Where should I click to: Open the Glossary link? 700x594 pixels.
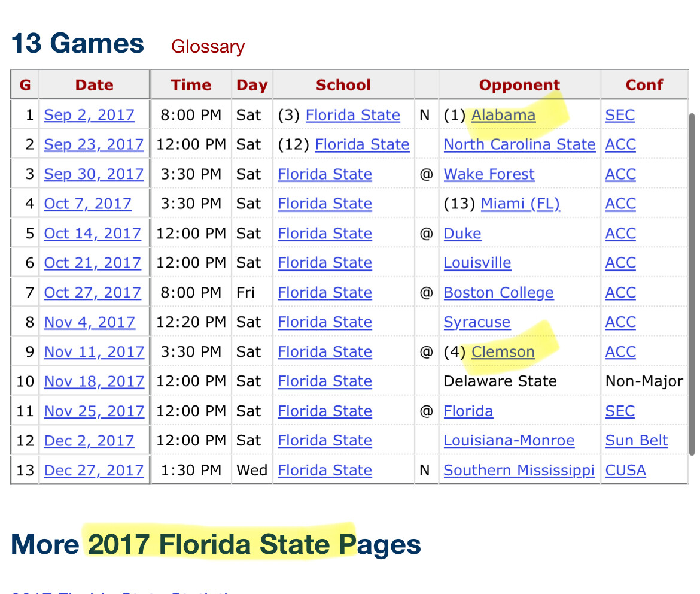[208, 47]
